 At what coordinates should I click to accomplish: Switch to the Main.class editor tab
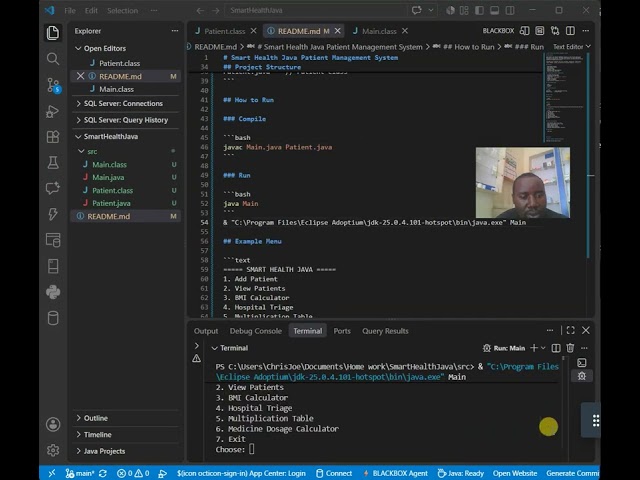pos(379,31)
